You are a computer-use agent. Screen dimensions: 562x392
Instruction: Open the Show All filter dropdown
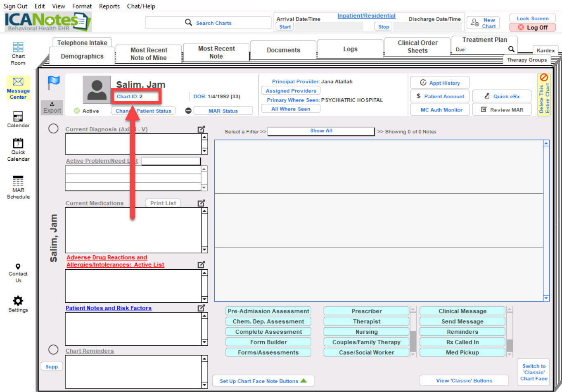[x=321, y=131]
